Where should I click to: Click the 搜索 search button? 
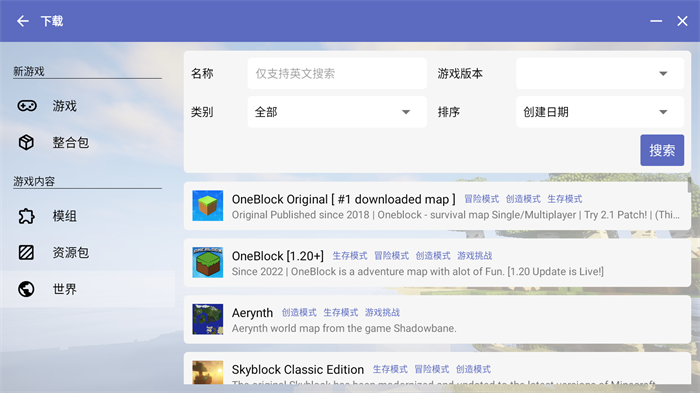click(662, 150)
